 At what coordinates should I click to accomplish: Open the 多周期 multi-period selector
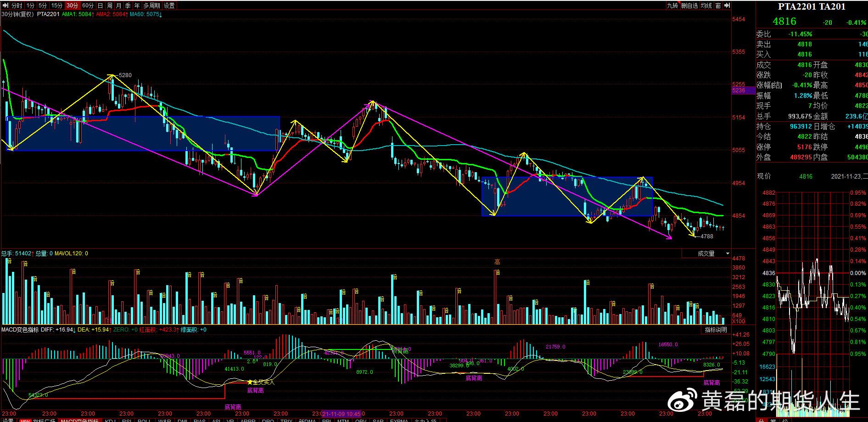click(151, 6)
